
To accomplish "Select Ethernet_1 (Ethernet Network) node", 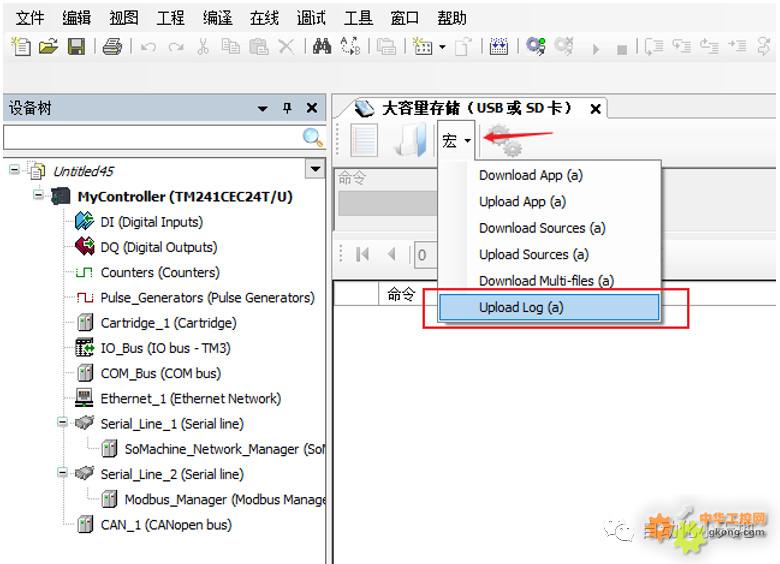I will pyautogui.click(x=191, y=398).
